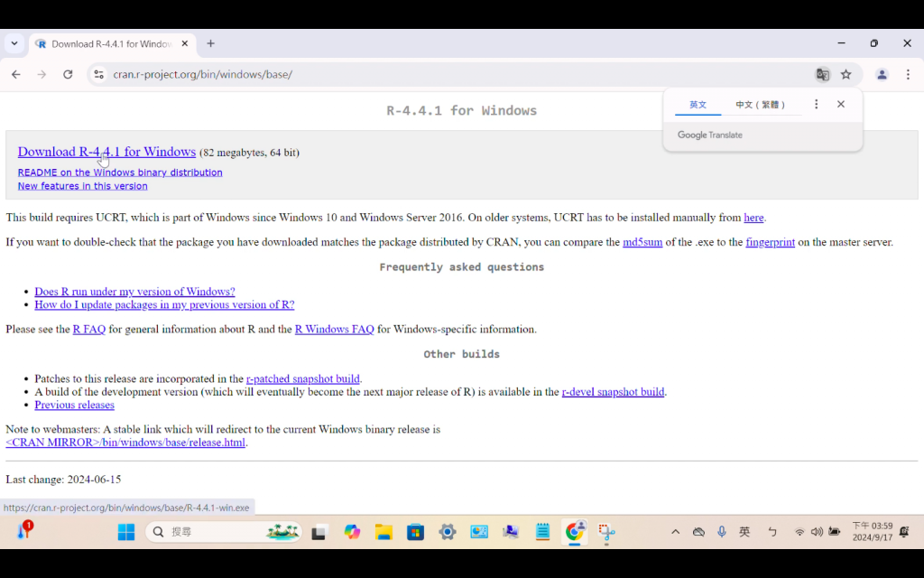Follow the 'here' UCRT install link
This screenshot has height=578, width=924.
click(753, 218)
